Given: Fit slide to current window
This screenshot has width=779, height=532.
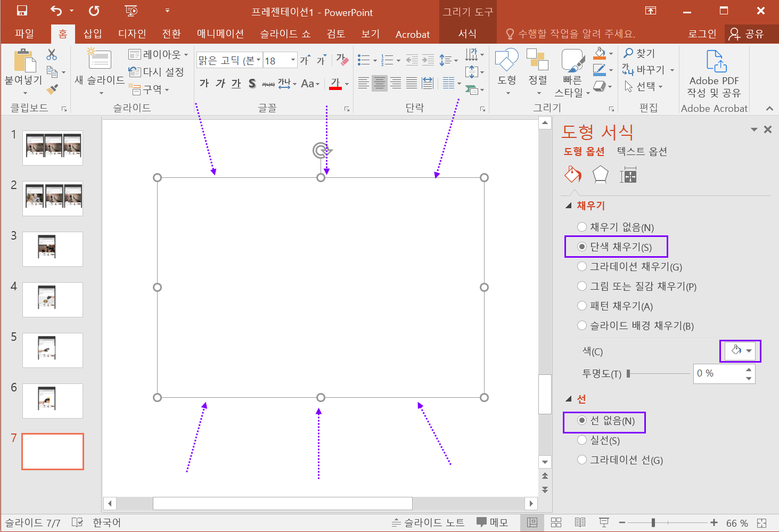Looking at the screenshot, I should pyautogui.click(x=762, y=523).
